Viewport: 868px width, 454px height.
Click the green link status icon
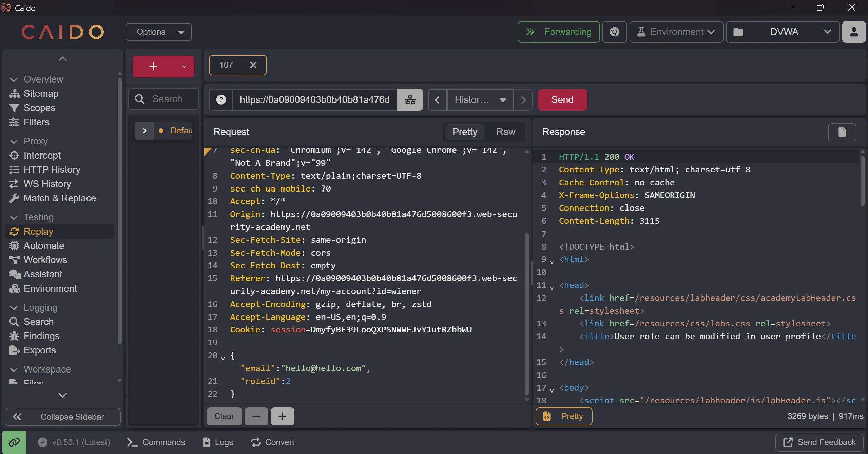(x=14, y=442)
